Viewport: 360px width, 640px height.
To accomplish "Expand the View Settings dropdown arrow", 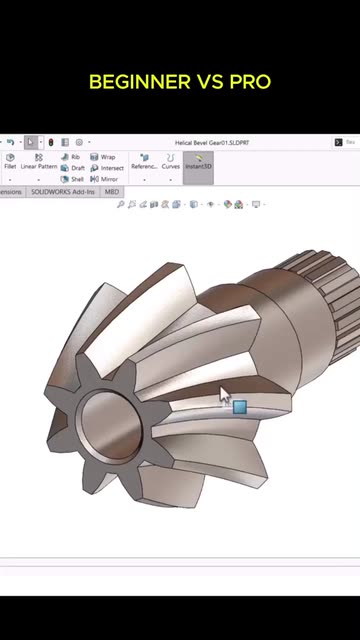I will 264,204.
